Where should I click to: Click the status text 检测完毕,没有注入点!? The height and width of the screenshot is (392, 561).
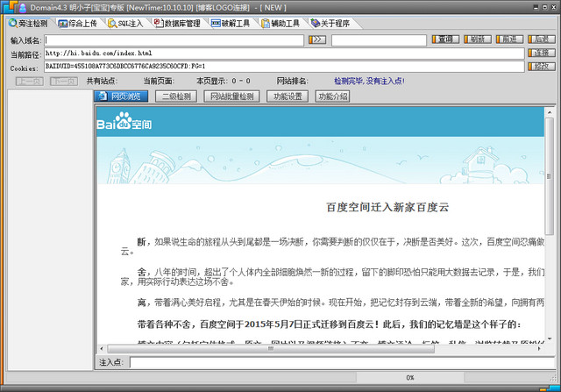369,82
